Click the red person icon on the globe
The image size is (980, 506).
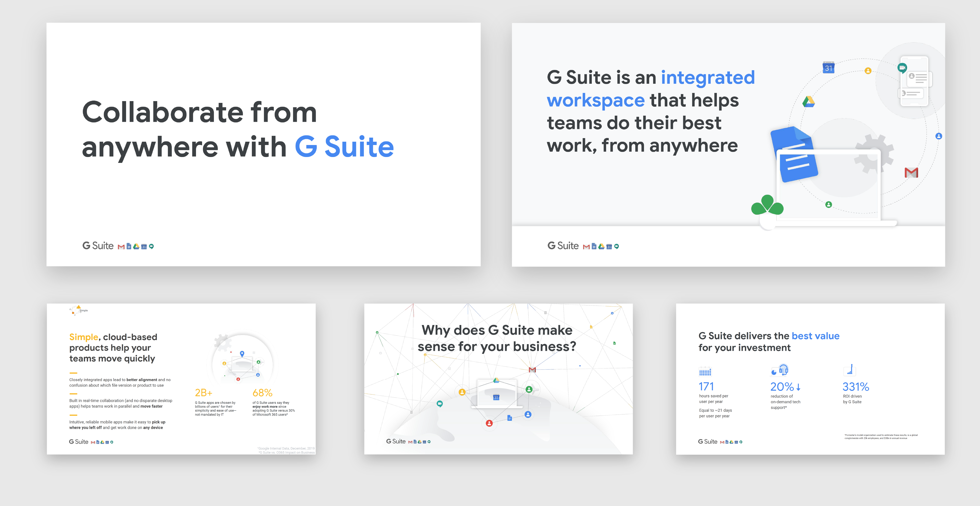(x=489, y=423)
